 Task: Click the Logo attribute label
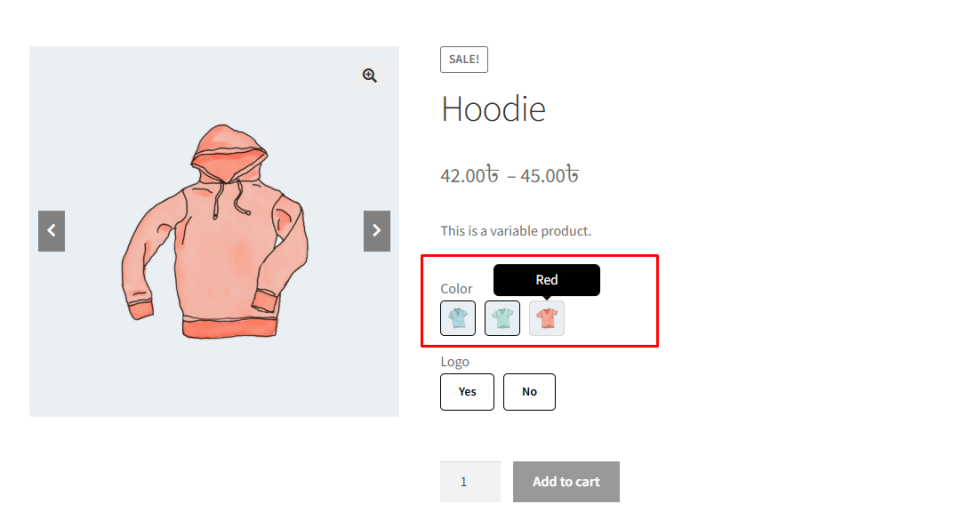point(455,362)
